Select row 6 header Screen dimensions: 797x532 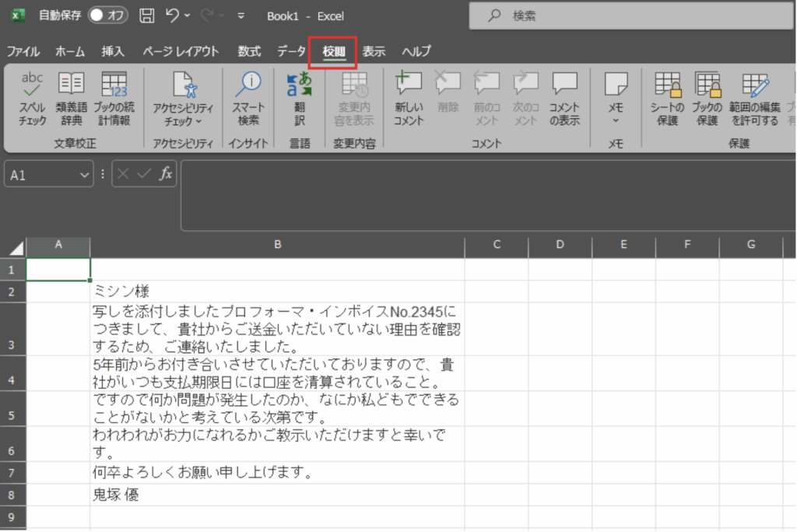tap(12, 444)
